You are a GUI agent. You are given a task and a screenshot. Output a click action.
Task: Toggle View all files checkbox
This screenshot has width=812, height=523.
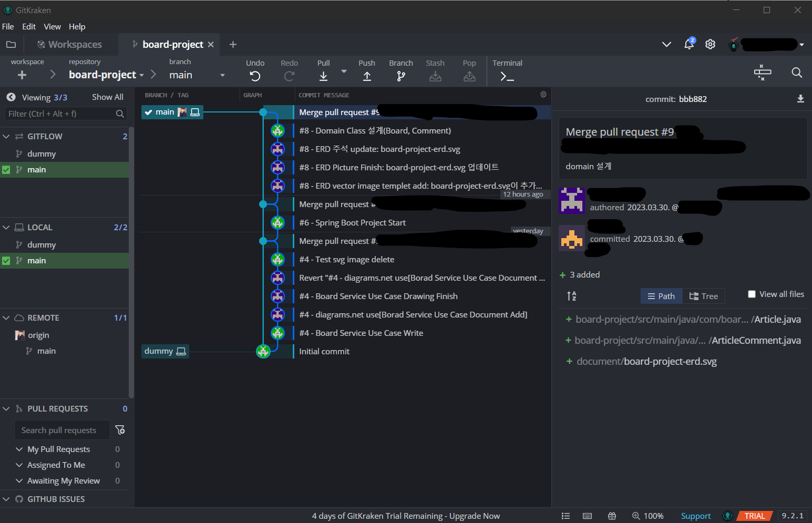(752, 294)
